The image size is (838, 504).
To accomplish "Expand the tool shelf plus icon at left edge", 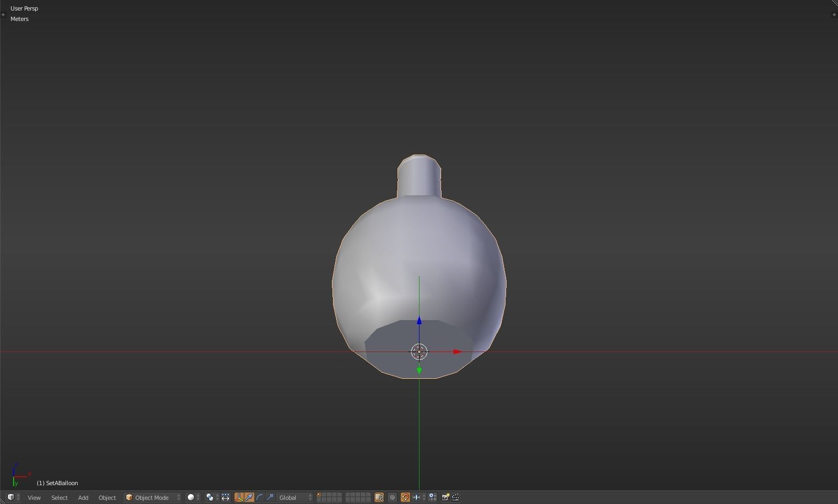I will point(3,15).
